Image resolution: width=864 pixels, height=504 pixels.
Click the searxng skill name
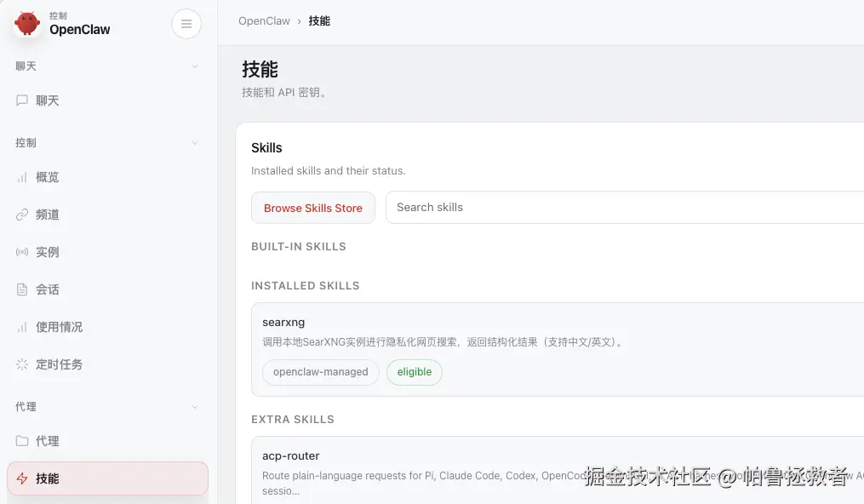tap(283, 322)
